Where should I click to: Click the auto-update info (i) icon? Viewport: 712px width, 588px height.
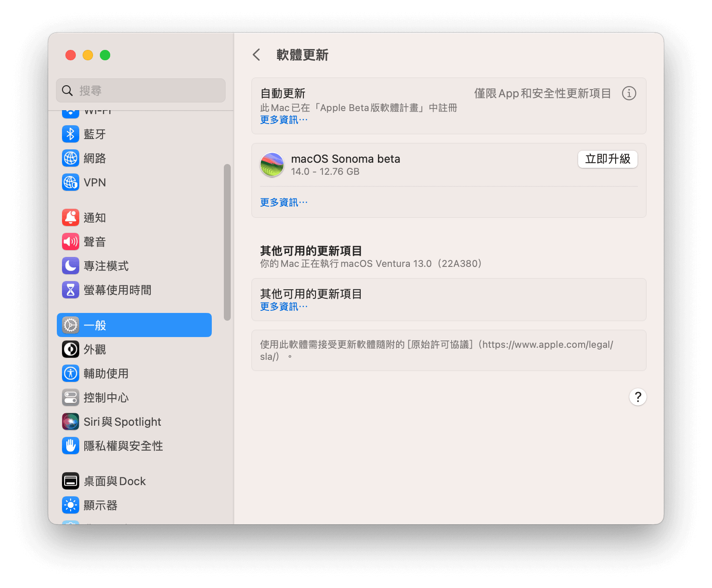coord(629,93)
